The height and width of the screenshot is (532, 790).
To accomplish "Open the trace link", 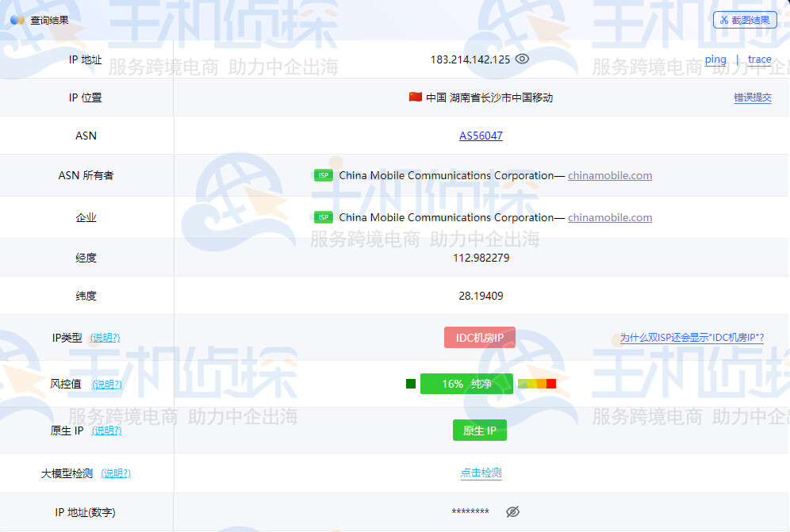I will (760, 59).
